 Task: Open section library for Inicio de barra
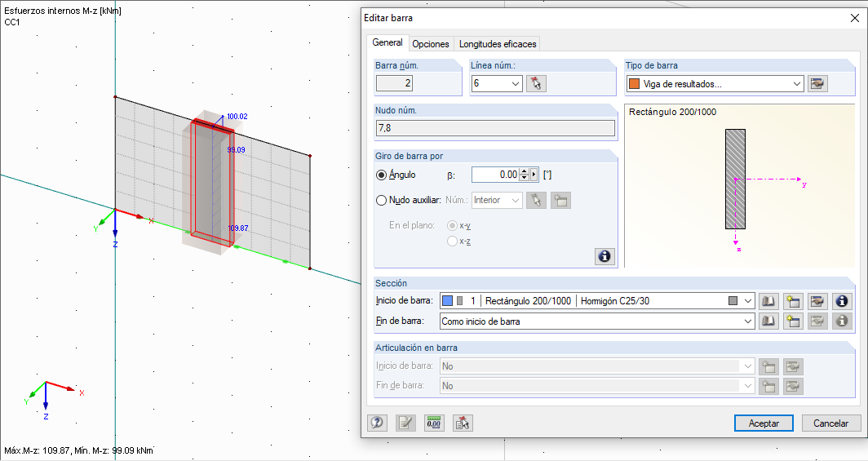(768, 301)
